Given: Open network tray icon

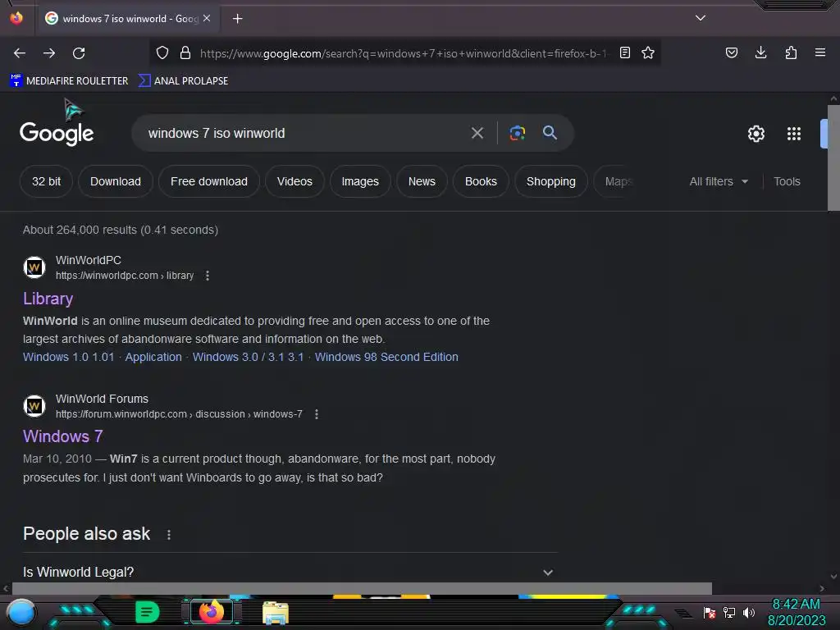Looking at the screenshot, I should (x=729, y=612).
